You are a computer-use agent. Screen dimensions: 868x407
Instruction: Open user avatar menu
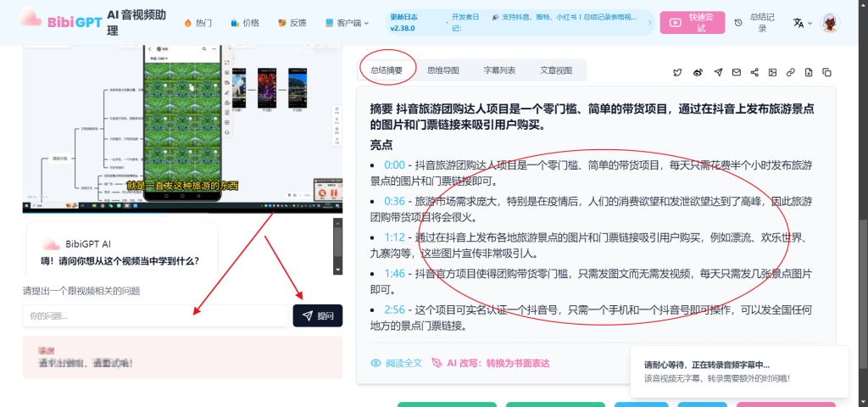(x=830, y=23)
